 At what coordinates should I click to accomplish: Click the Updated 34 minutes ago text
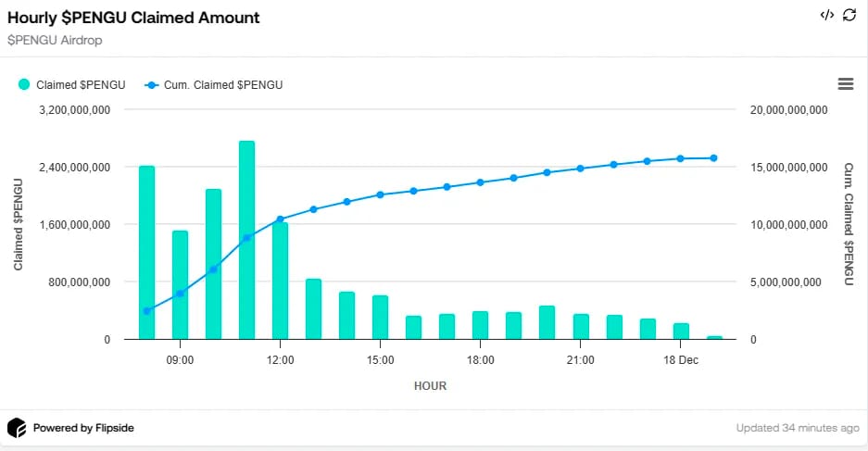point(798,428)
